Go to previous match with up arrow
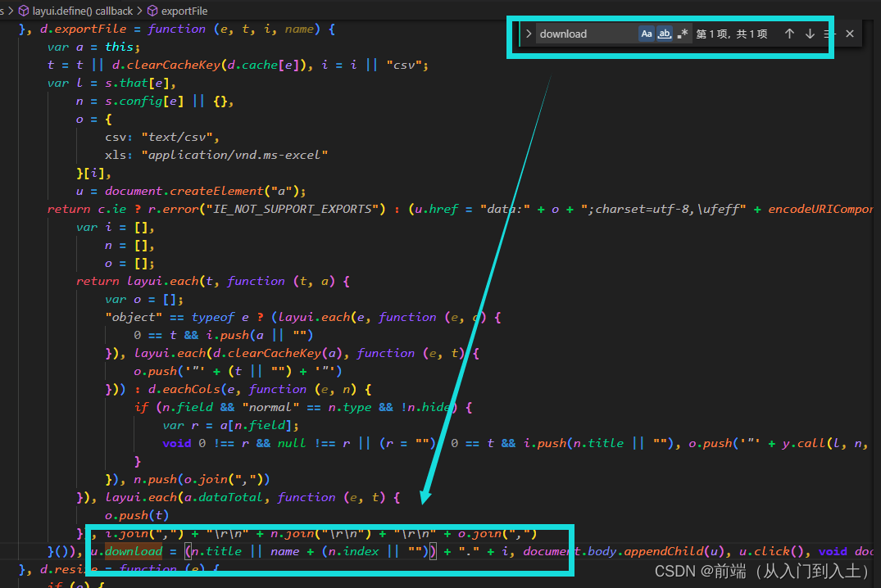This screenshot has height=588, width=881. [x=789, y=34]
